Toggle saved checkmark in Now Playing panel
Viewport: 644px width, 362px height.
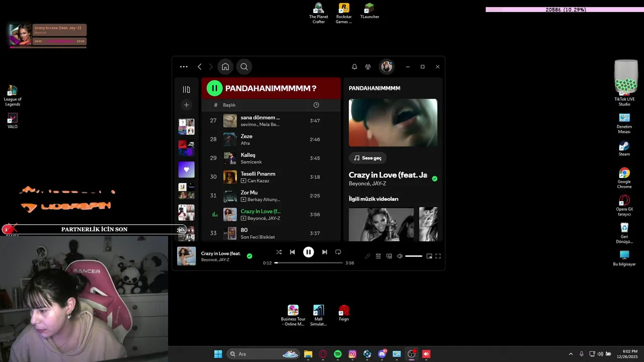coord(435,178)
